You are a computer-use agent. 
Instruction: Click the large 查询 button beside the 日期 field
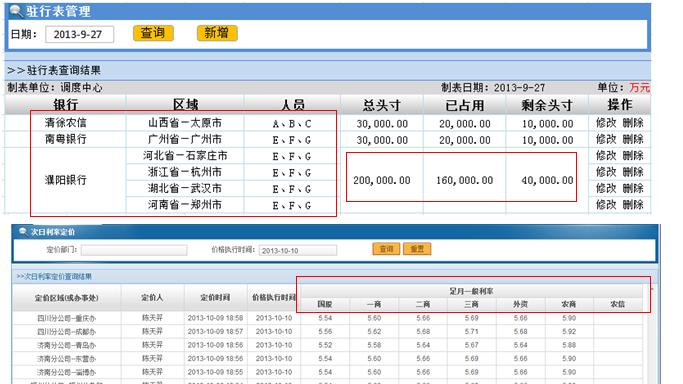coord(153,33)
